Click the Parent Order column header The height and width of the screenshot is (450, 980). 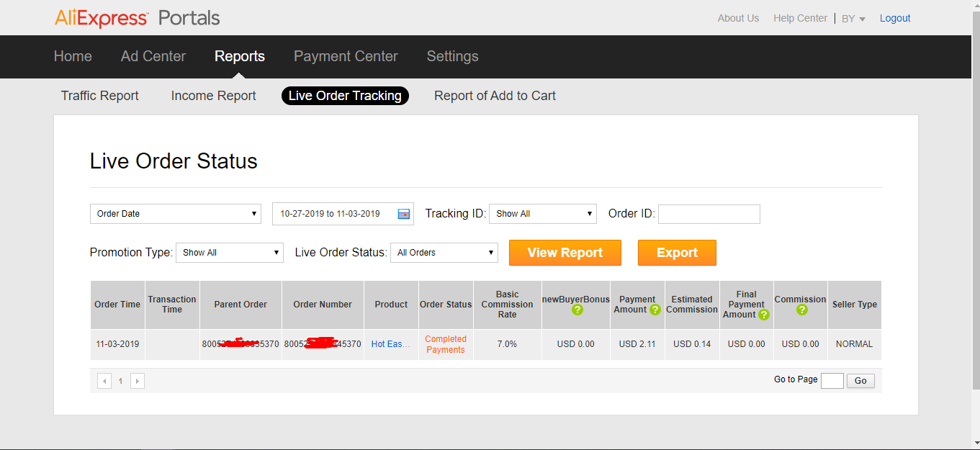[x=240, y=305]
